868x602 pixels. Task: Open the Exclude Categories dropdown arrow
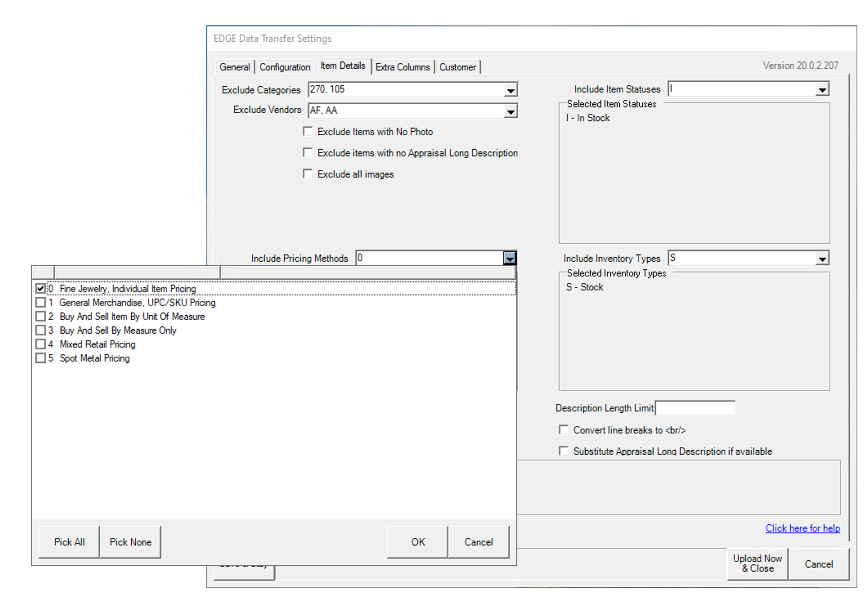click(510, 90)
